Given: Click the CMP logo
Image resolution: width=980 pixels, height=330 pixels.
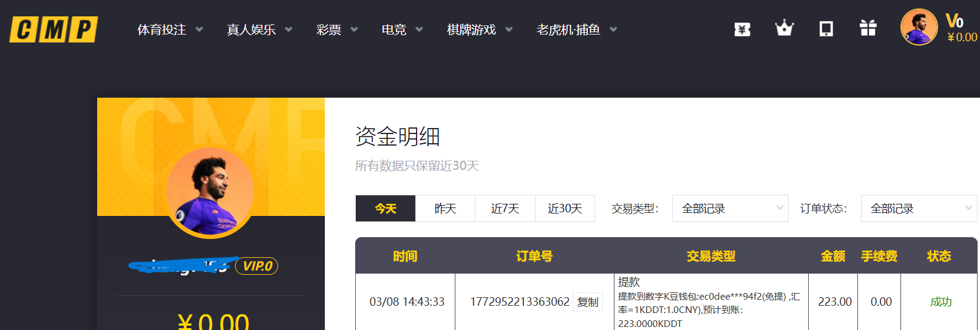Looking at the screenshot, I should (x=53, y=29).
